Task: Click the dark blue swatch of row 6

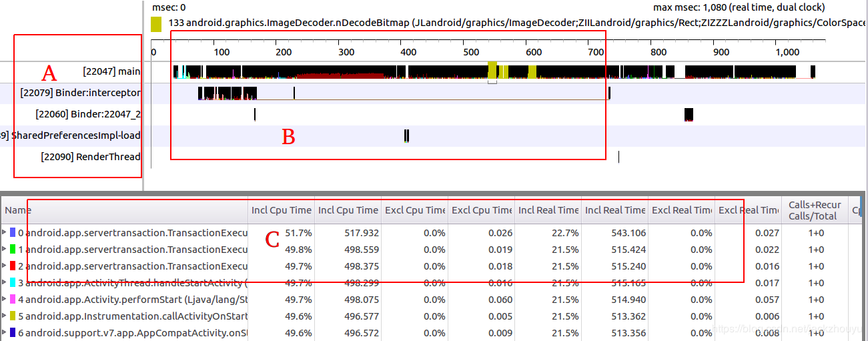Action: coord(13,333)
